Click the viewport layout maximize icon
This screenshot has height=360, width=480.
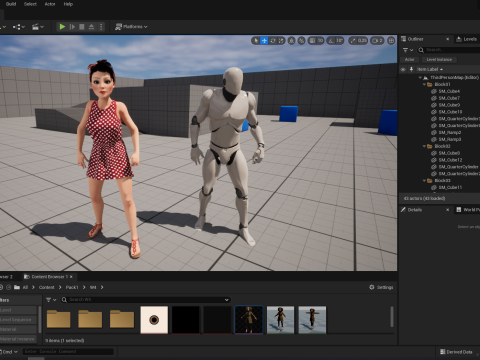391,41
